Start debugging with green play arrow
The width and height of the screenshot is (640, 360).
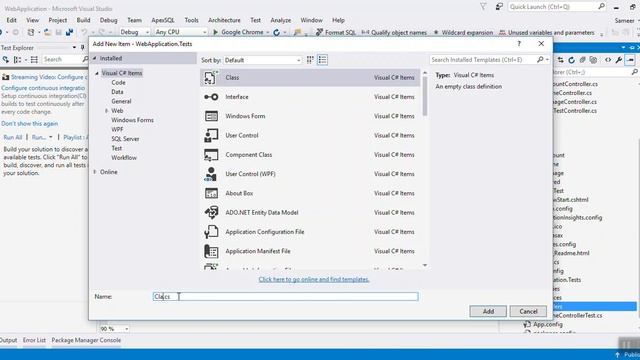click(x=215, y=32)
